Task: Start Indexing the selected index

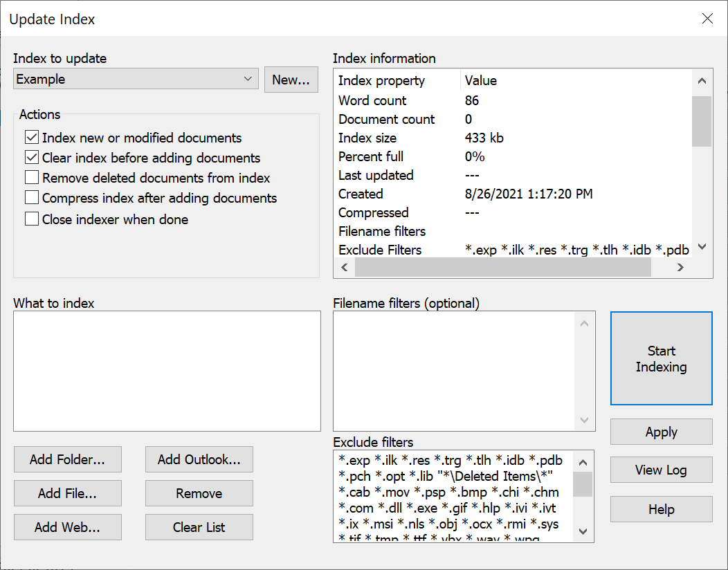Action: tap(661, 358)
